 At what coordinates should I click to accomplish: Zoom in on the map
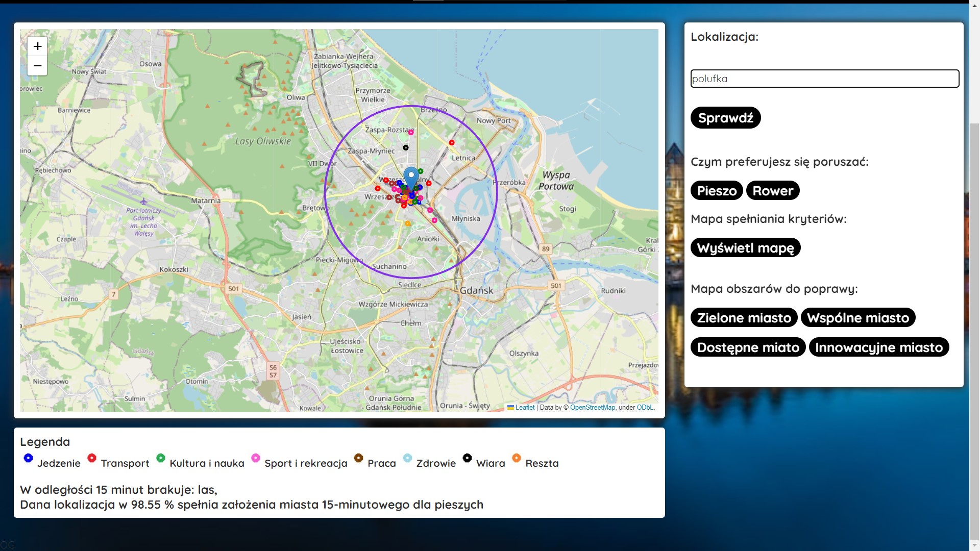coord(37,46)
